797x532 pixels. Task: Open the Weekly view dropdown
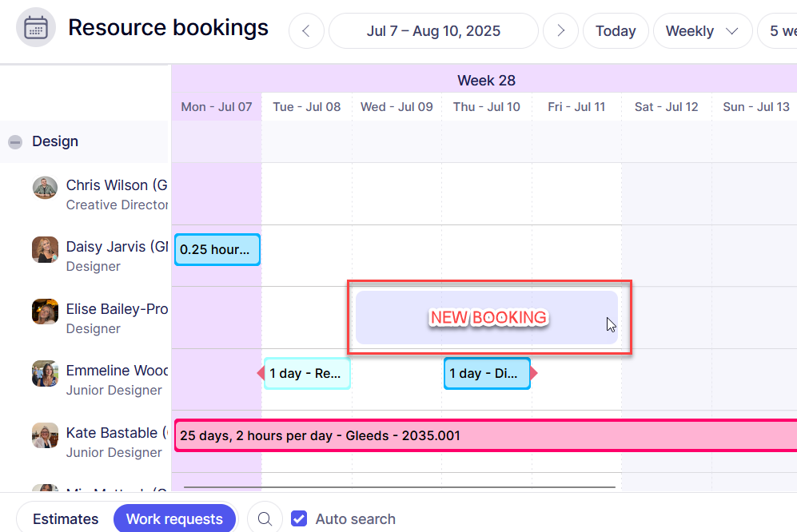702,31
